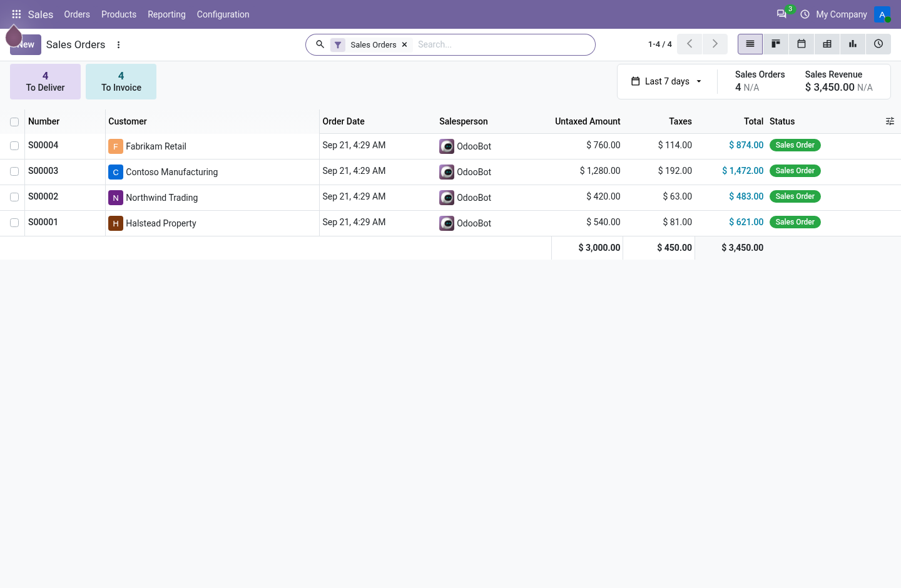Switch to pivot view
The image size is (901, 588).
tap(827, 44)
